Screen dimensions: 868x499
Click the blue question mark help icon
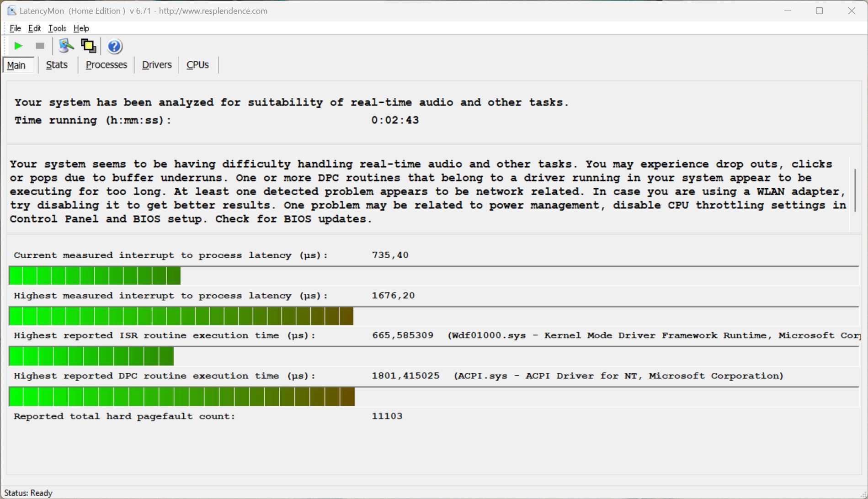click(114, 46)
